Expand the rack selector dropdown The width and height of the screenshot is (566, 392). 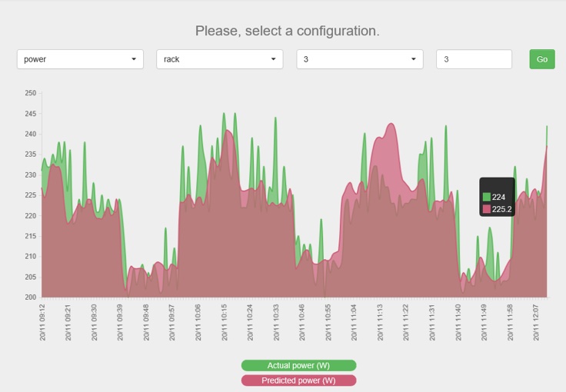point(220,59)
